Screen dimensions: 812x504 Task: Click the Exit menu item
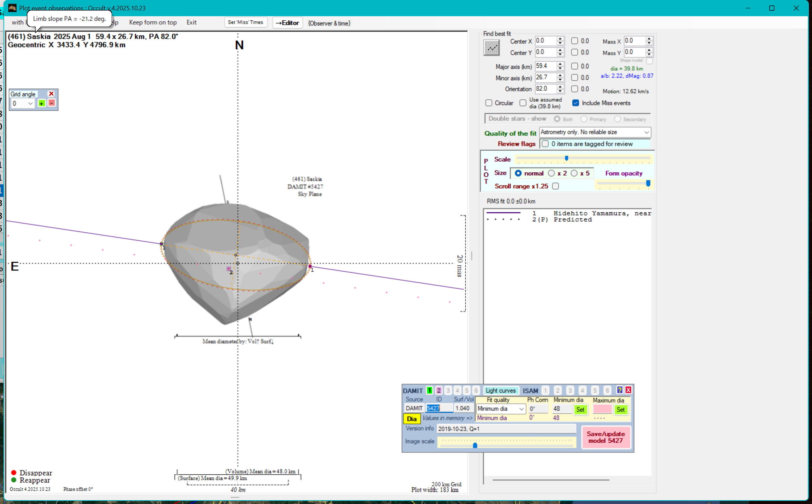click(x=191, y=22)
